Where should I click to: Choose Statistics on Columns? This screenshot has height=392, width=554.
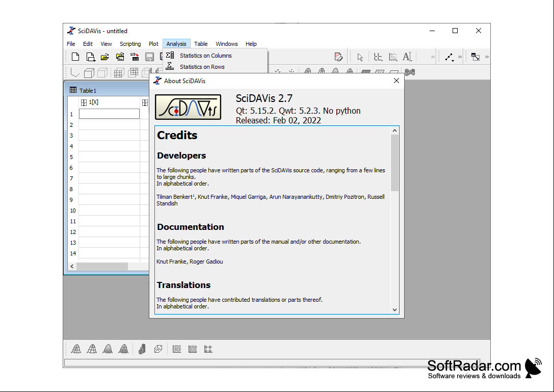click(215, 56)
